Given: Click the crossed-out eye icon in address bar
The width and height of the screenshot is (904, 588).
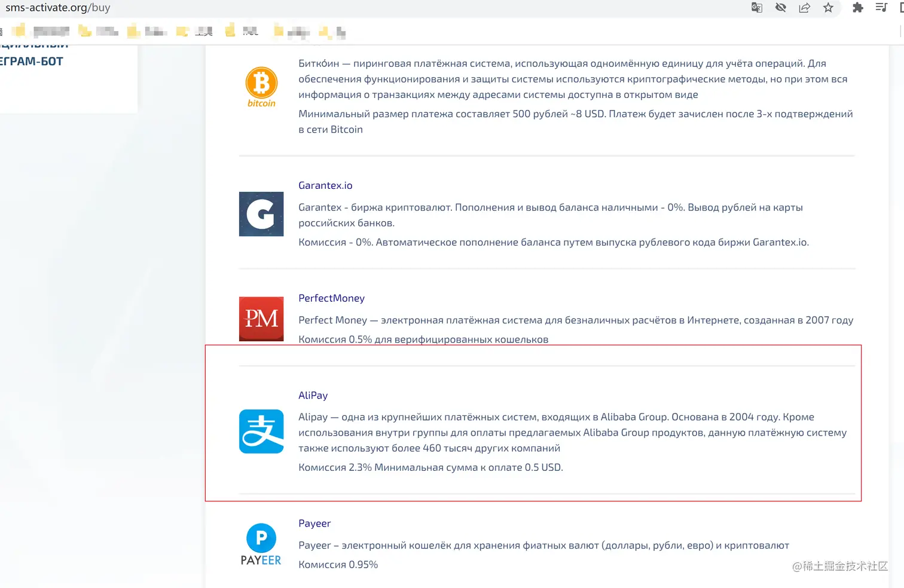Looking at the screenshot, I should pos(781,8).
